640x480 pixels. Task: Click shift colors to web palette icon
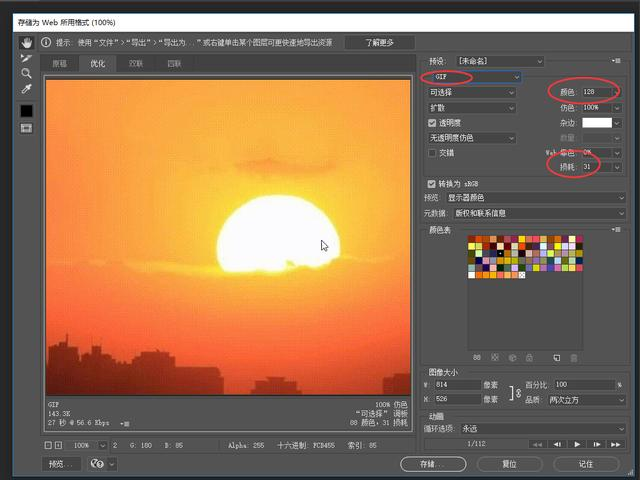coord(512,358)
